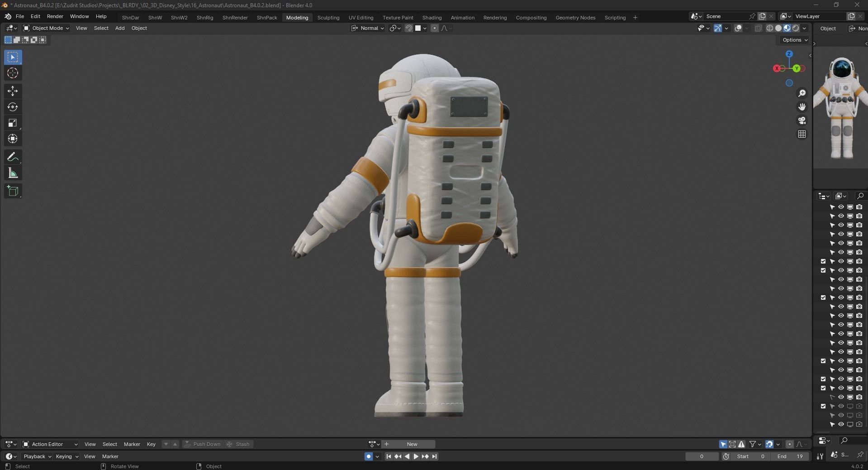This screenshot has height=470, width=868.
Task: Jump to the next keyframe
Action: pyautogui.click(x=425, y=456)
